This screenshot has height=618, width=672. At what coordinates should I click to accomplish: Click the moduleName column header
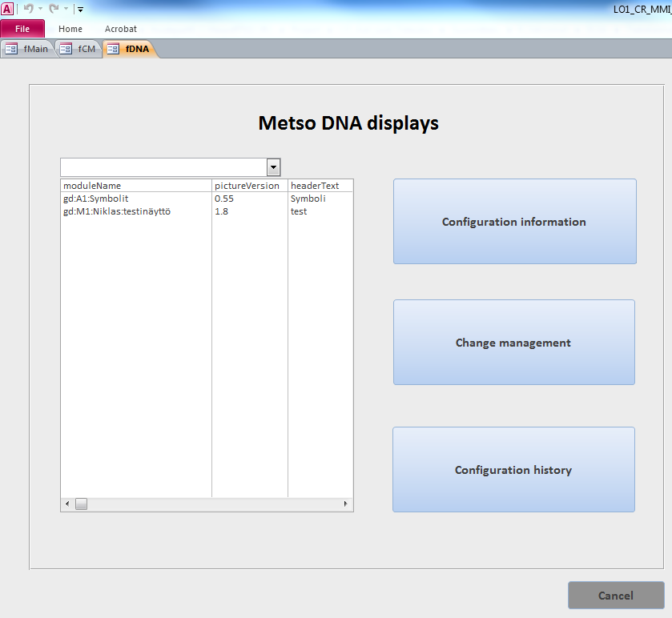pyautogui.click(x=136, y=186)
